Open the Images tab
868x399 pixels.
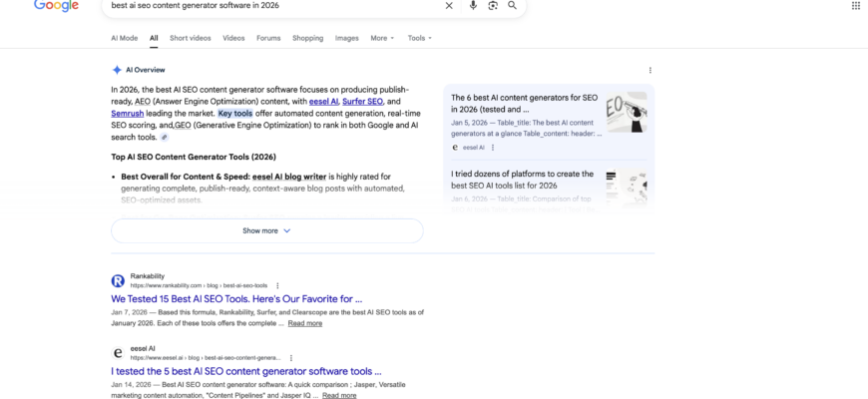click(x=347, y=38)
